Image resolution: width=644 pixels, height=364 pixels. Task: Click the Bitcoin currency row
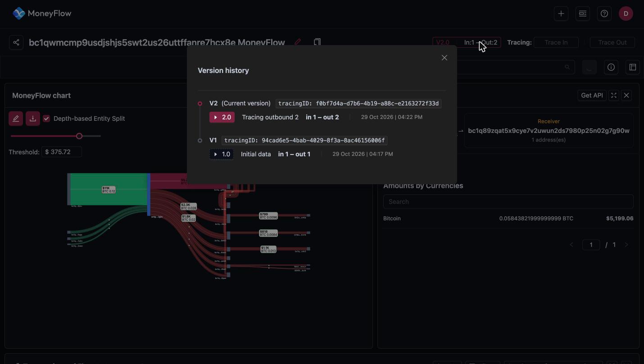[x=508, y=218]
